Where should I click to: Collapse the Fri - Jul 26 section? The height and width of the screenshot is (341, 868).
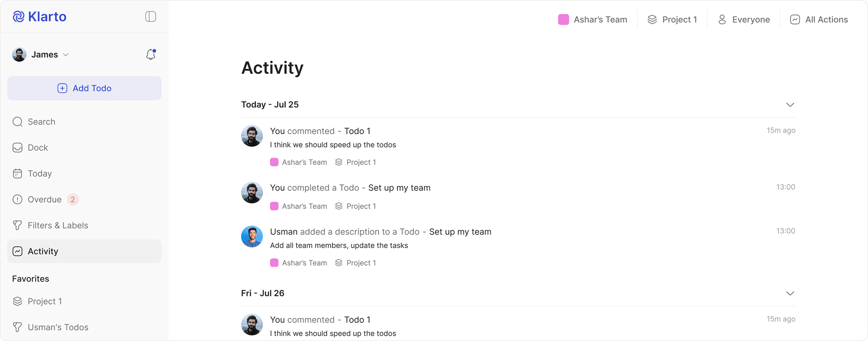[x=790, y=293]
